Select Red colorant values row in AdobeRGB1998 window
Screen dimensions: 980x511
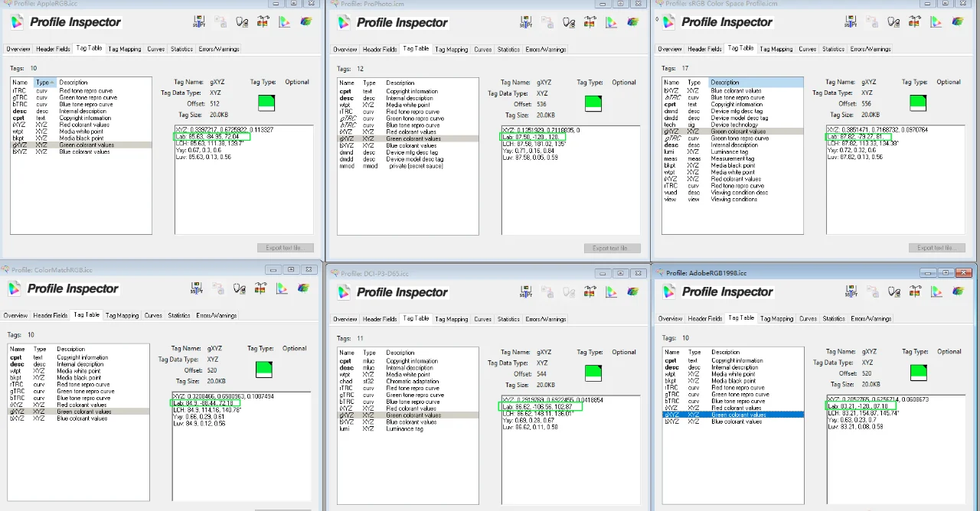(733, 408)
